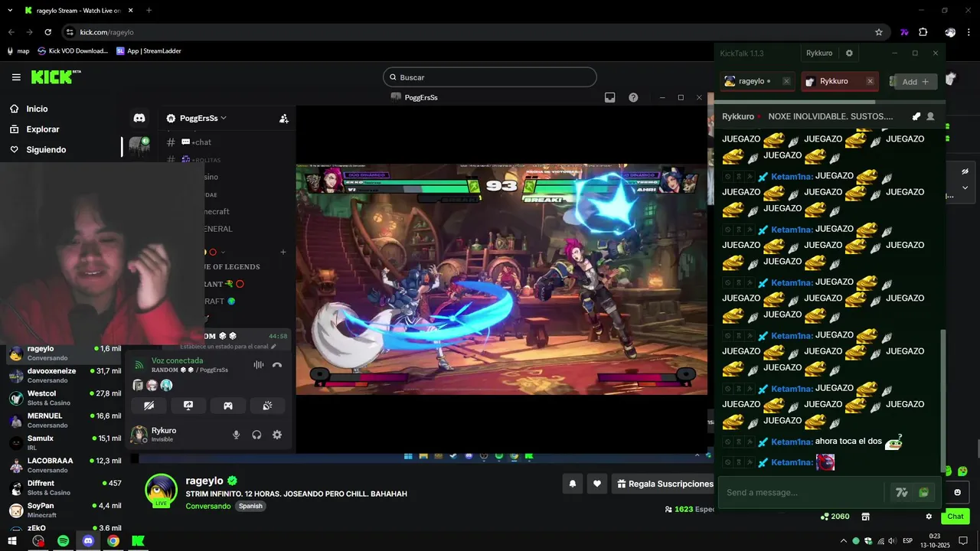Open Discord user settings gear
The width and height of the screenshot is (980, 551).
click(277, 435)
